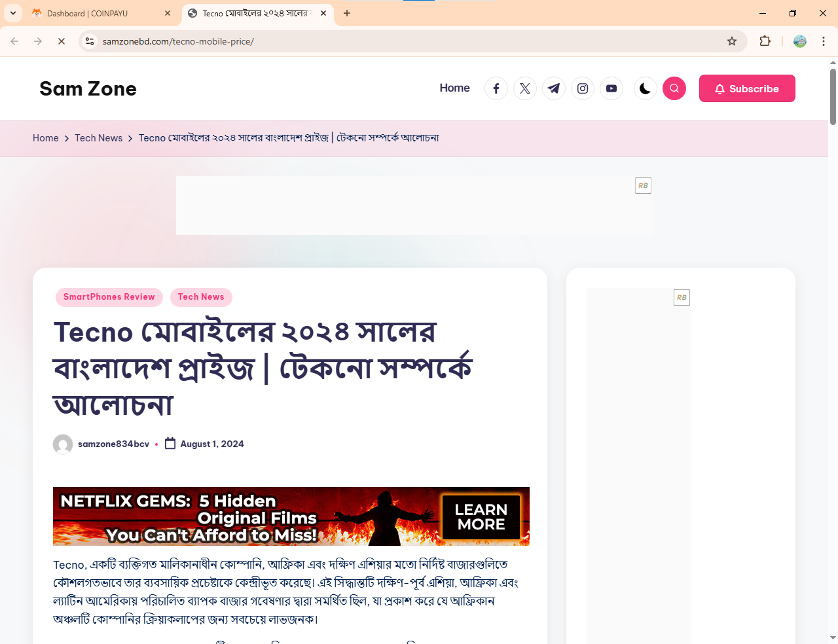Click LEARN MORE on the Netflix banner
The height and width of the screenshot is (644, 838).
pos(481,516)
